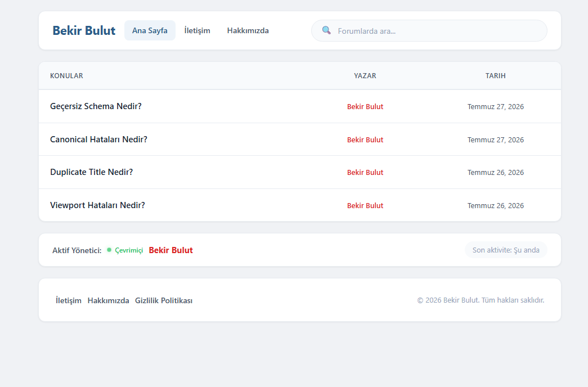Click the Son aktivite: Şu anda badge
The height and width of the screenshot is (387, 588).
click(506, 250)
